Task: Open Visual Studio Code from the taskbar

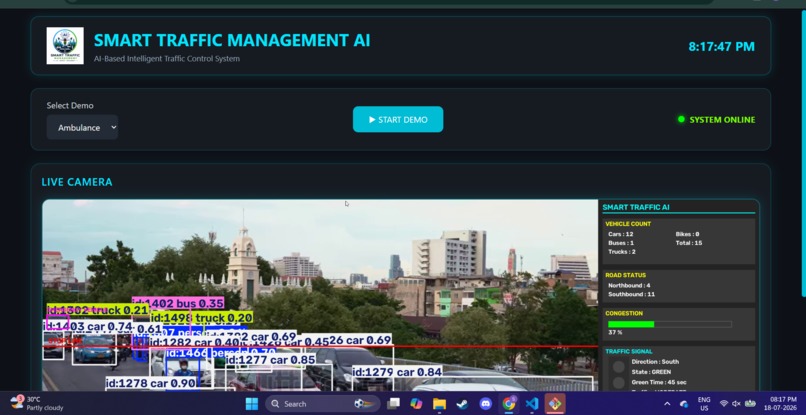Action: [x=532, y=404]
